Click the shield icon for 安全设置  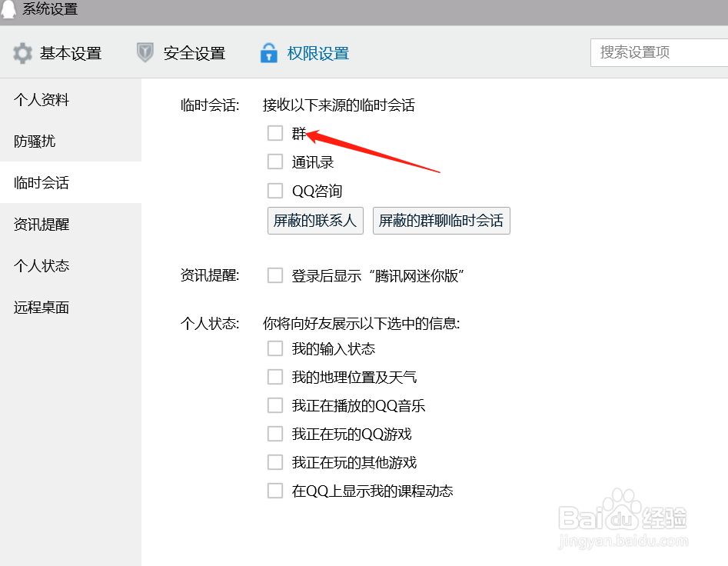tap(145, 52)
